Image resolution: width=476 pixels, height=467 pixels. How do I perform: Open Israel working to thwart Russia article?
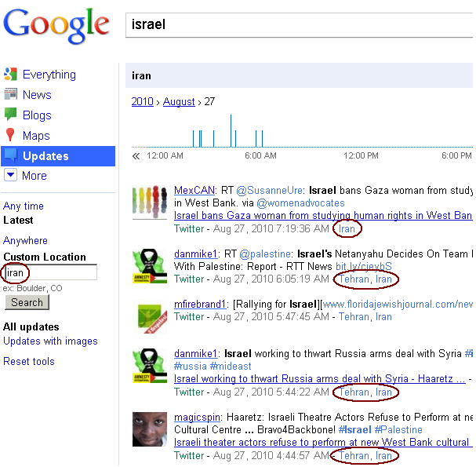pos(319,378)
